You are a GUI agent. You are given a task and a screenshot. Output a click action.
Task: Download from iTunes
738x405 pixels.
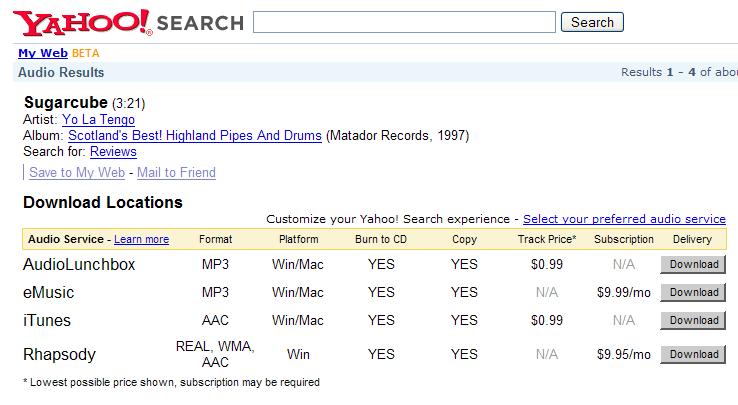pyautogui.click(x=693, y=320)
